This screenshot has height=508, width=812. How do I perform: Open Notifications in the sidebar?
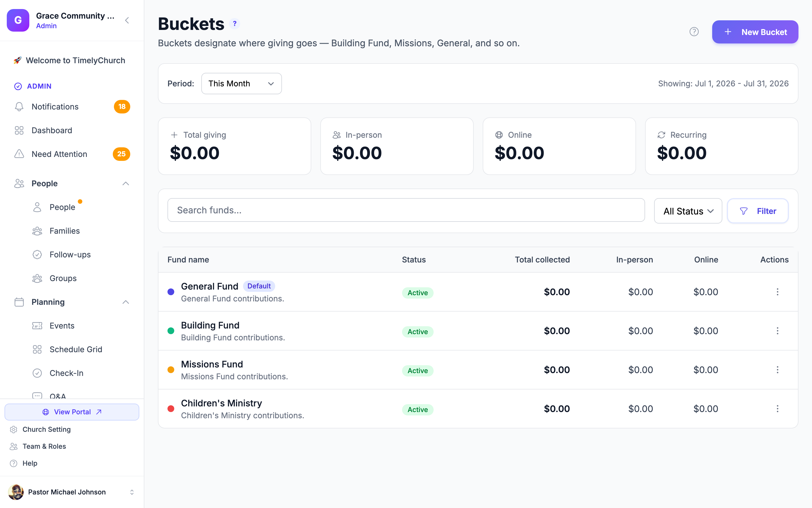pos(72,106)
